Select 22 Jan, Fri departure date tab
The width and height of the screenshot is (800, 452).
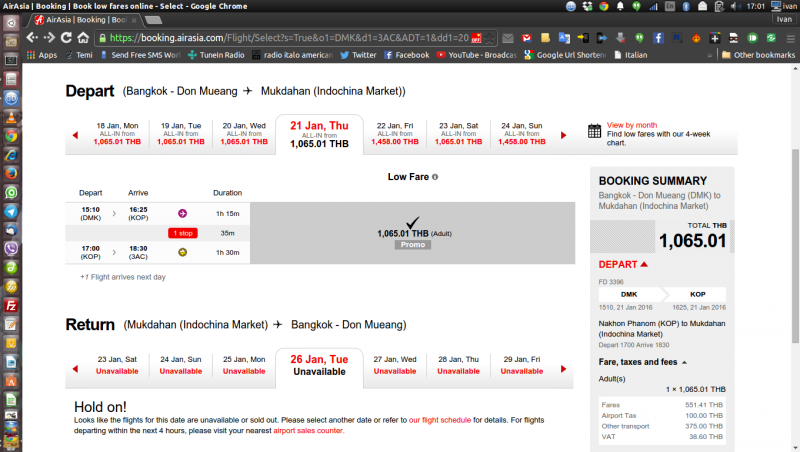click(395, 134)
